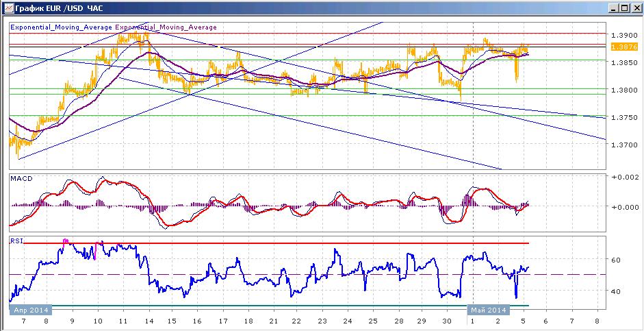Click the 40 level on RSI scale
This screenshot has height=331, width=644.
pos(615,291)
